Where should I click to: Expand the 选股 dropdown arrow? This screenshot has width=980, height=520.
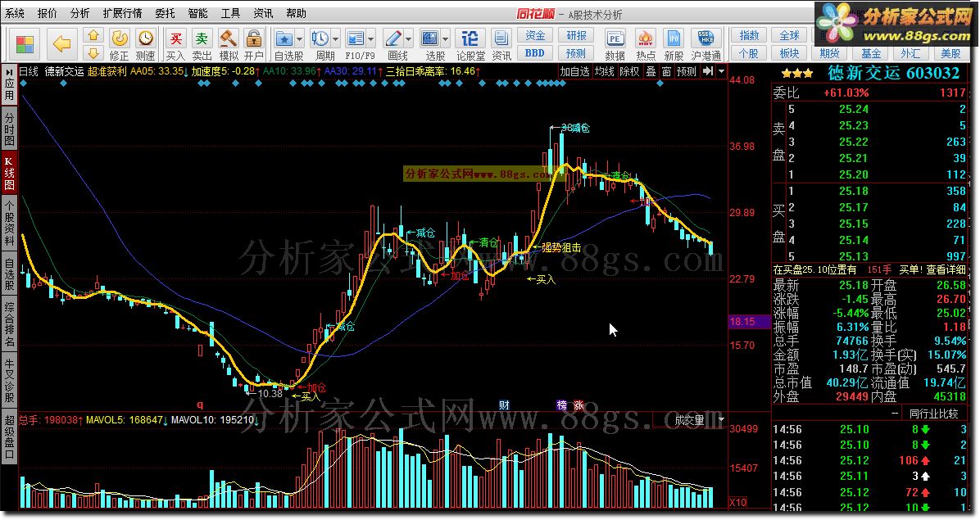(446, 39)
